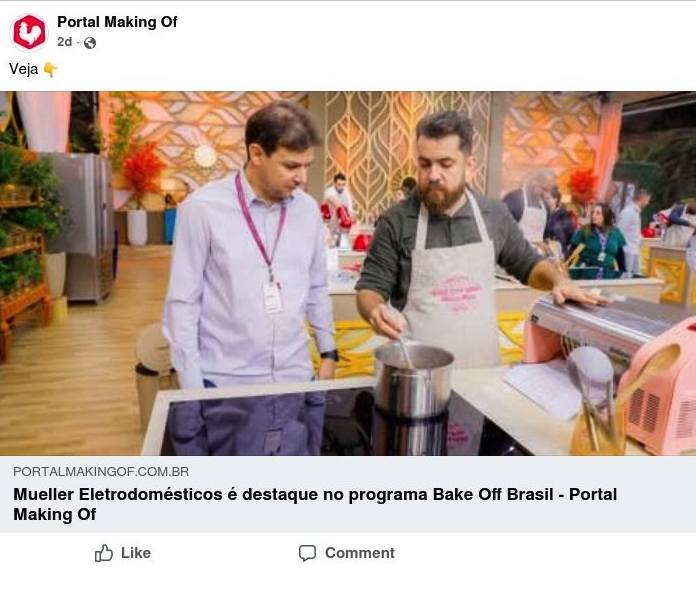This screenshot has width=696, height=599.
Task: Click the Like button label
Action: tap(136, 553)
